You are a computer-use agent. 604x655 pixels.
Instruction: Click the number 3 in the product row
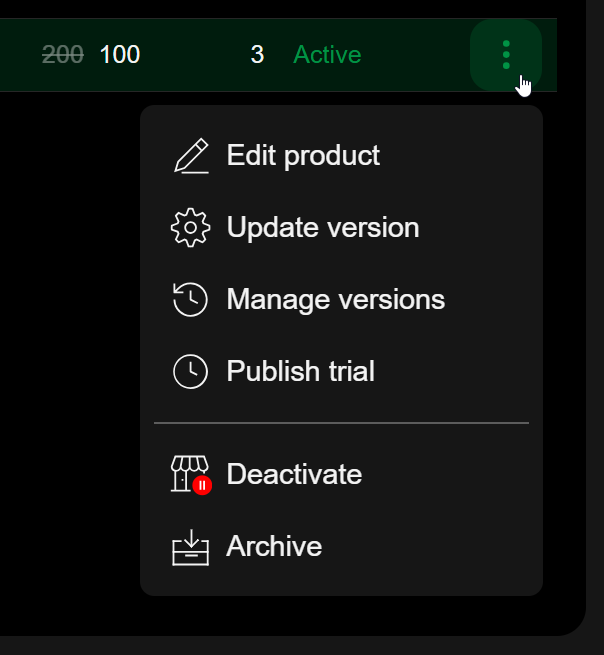click(257, 55)
